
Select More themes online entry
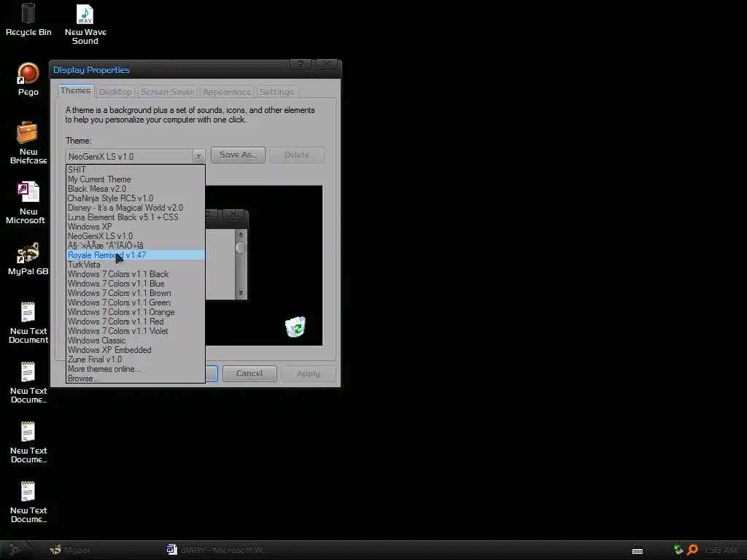(x=135, y=369)
